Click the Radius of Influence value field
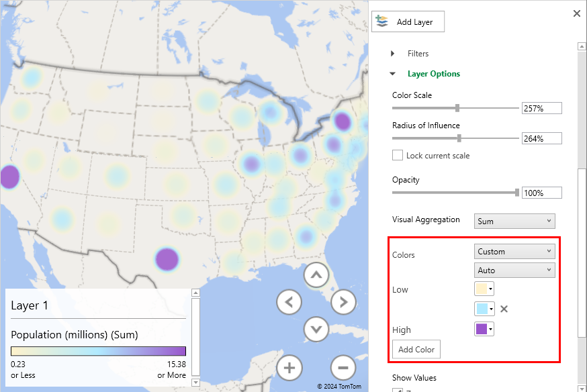Screen dimensions: 587x392 (542, 138)
